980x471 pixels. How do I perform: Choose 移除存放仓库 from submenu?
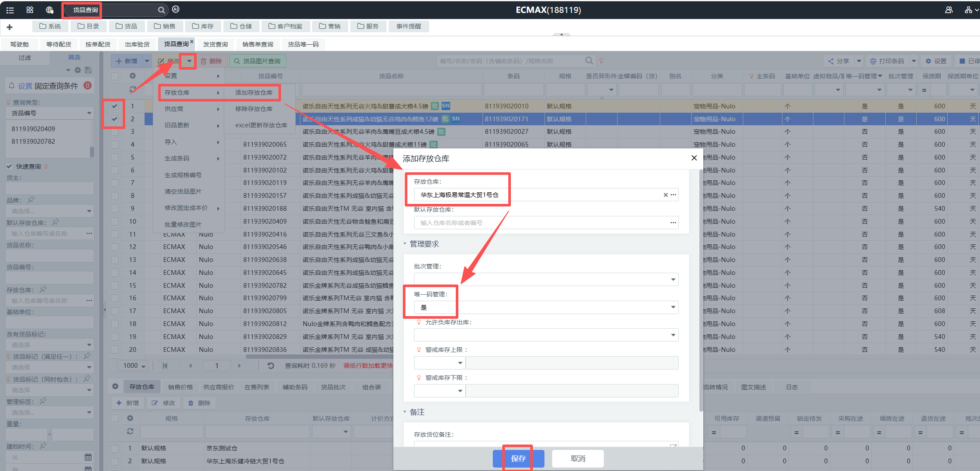point(254,109)
